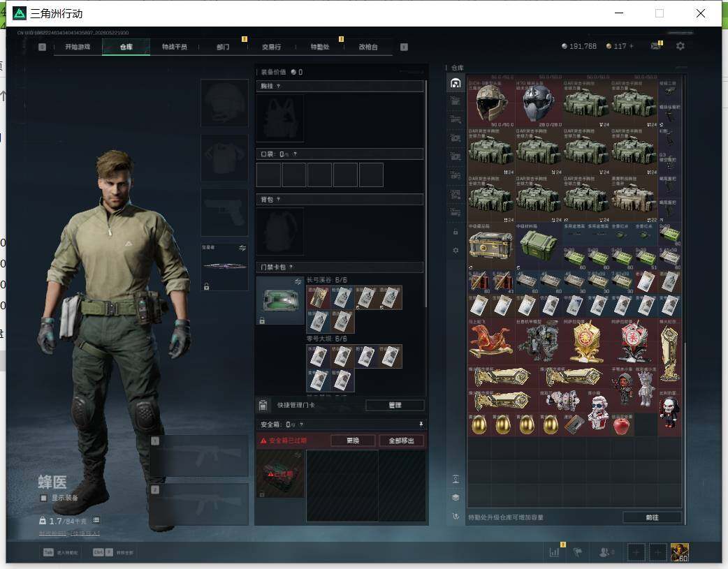Image resolution: width=728 pixels, height=569 pixels.
Task: Click the flag icon in bottom bar
Action: 578,552
